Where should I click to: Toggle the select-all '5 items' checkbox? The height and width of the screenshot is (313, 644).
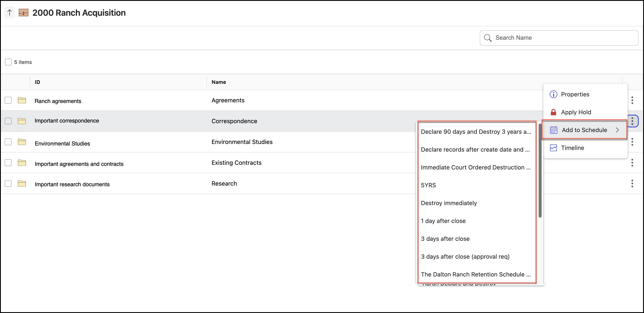(x=8, y=62)
